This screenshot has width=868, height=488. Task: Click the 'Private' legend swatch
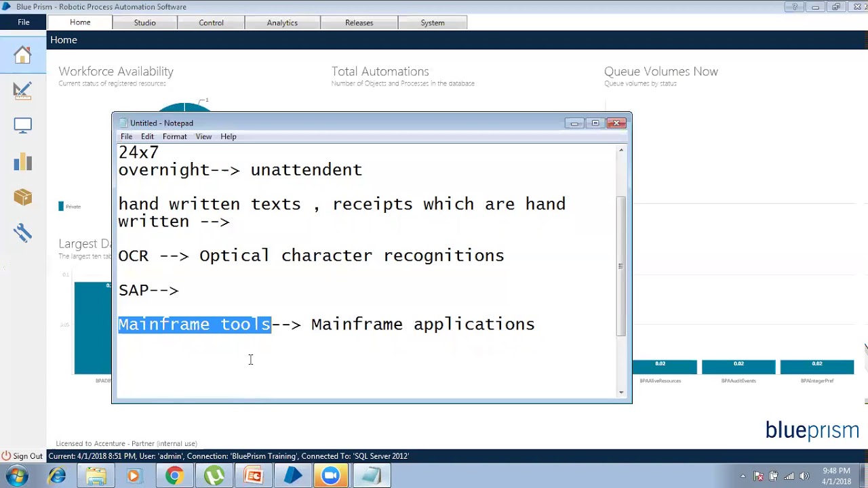click(61, 207)
